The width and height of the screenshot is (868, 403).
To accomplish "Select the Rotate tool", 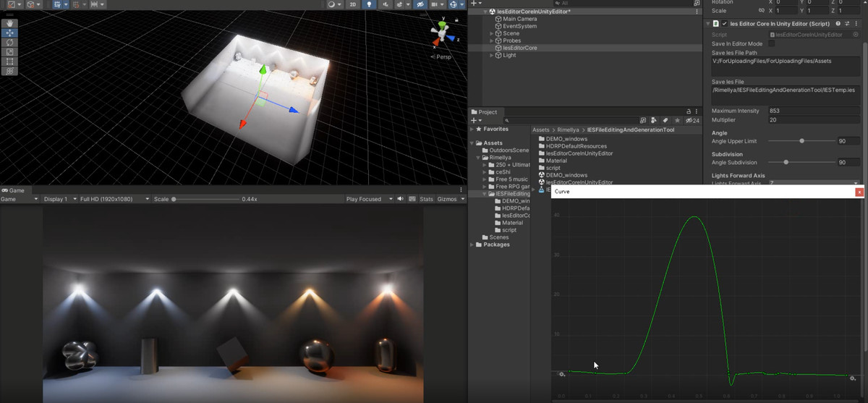I will point(10,43).
